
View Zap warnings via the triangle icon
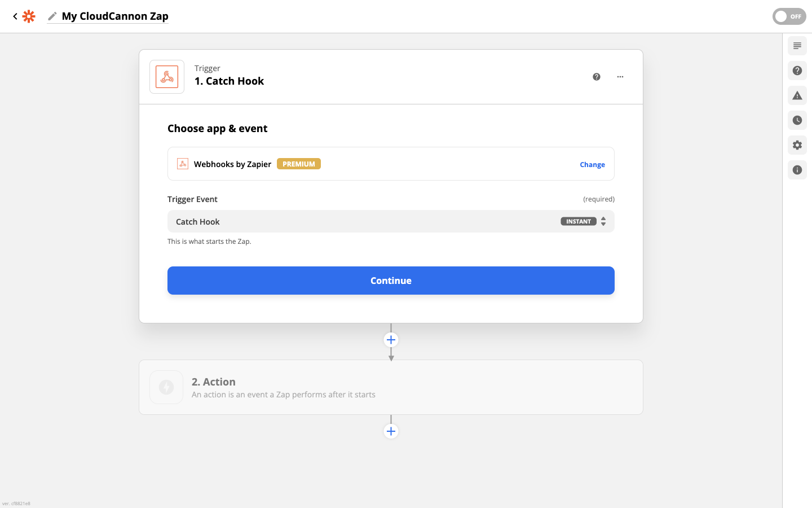click(797, 95)
